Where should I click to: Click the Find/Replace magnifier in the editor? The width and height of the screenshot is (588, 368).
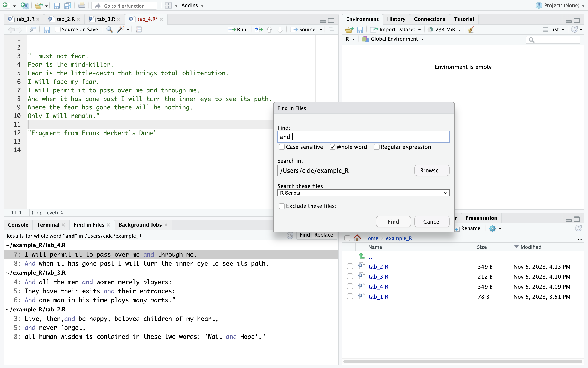pyautogui.click(x=110, y=29)
